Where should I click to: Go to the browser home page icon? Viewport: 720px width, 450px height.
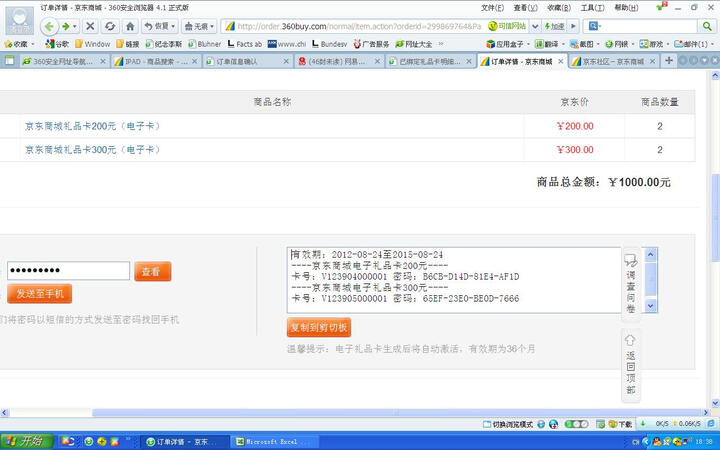(x=130, y=26)
